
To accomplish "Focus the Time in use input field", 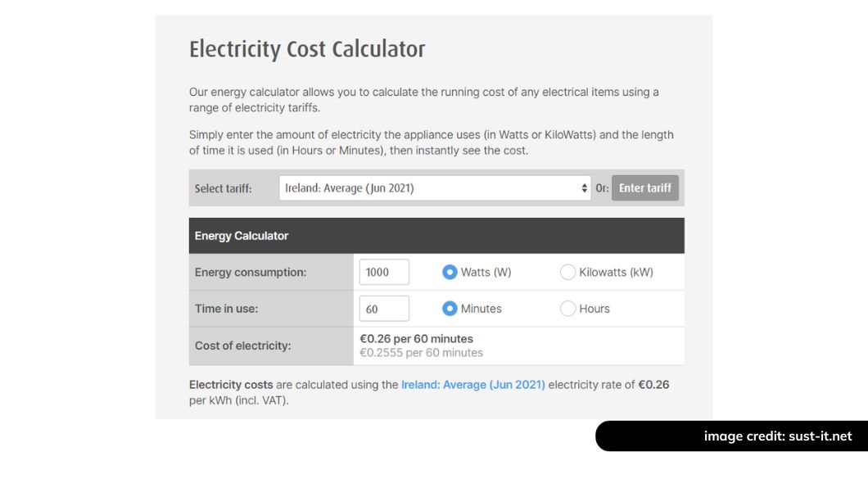I will coord(384,309).
